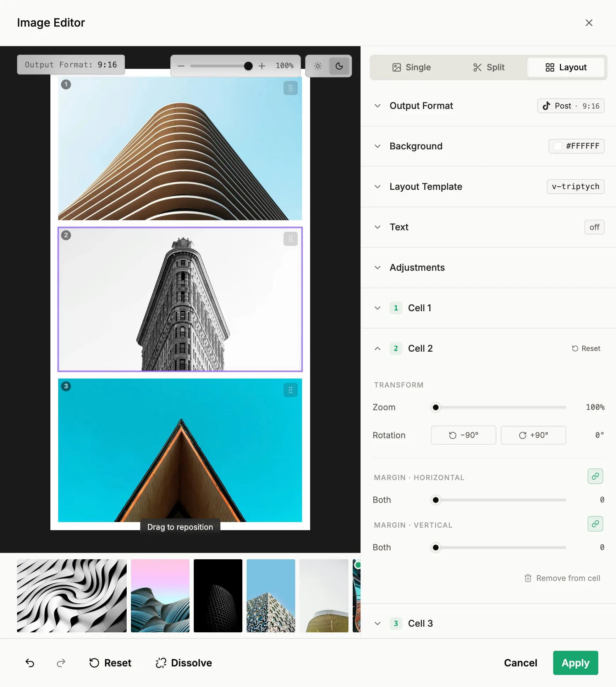Select the black and white swirl thumbnail
This screenshot has height=687, width=616.
(x=72, y=596)
